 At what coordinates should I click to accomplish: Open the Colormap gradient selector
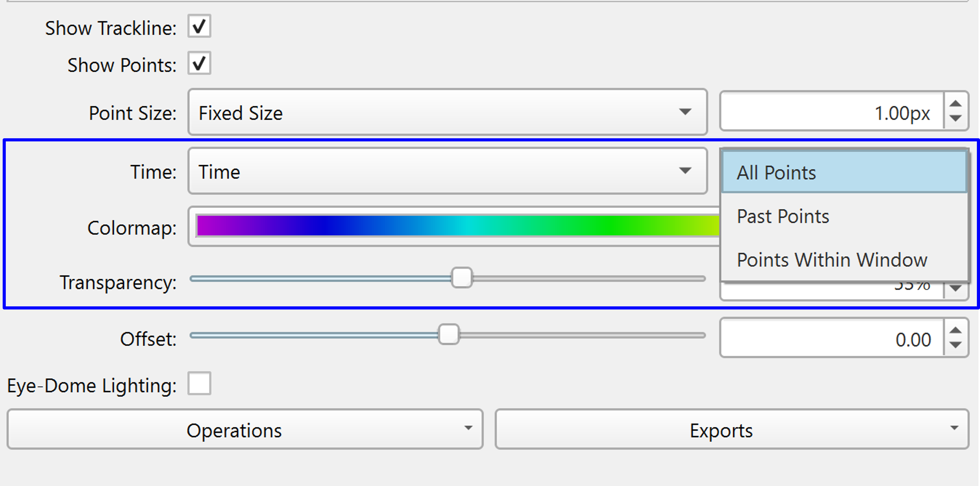[x=457, y=226]
